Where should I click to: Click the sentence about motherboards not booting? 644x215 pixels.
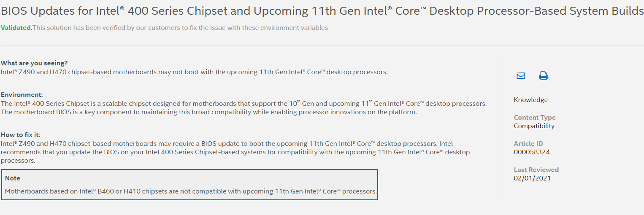pos(194,72)
